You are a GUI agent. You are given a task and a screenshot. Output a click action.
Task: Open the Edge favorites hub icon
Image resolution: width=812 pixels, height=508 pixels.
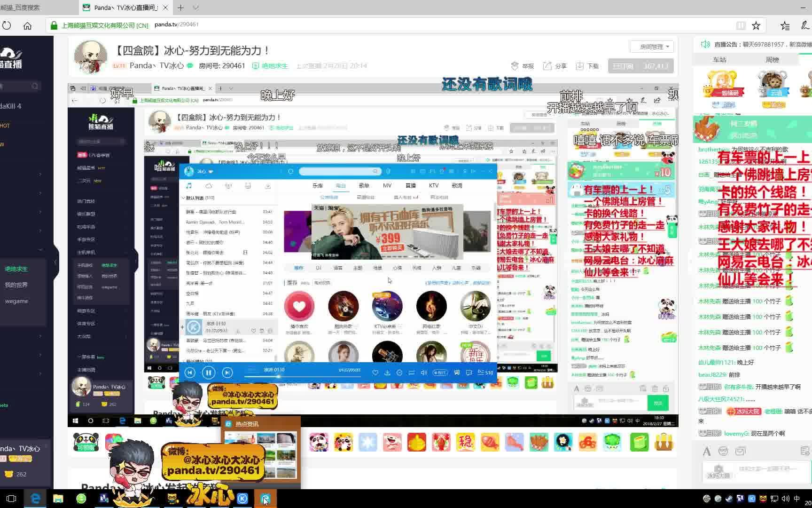tap(785, 25)
